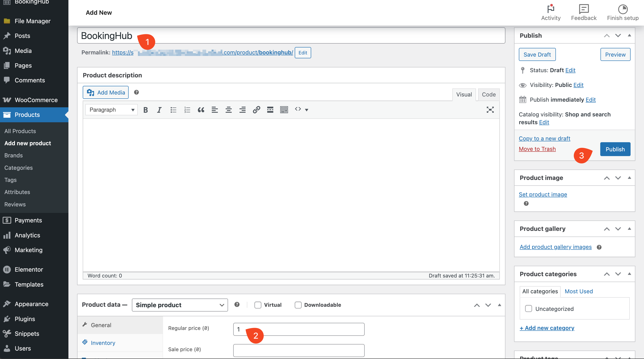Open the Inventory product data tab
The height and width of the screenshot is (359, 644).
120,343
